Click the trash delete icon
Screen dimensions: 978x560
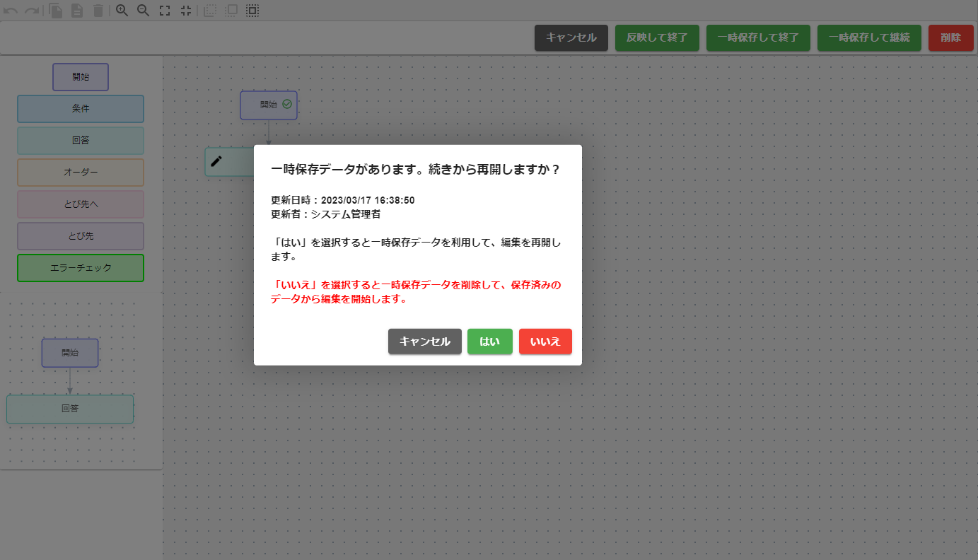coord(98,11)
